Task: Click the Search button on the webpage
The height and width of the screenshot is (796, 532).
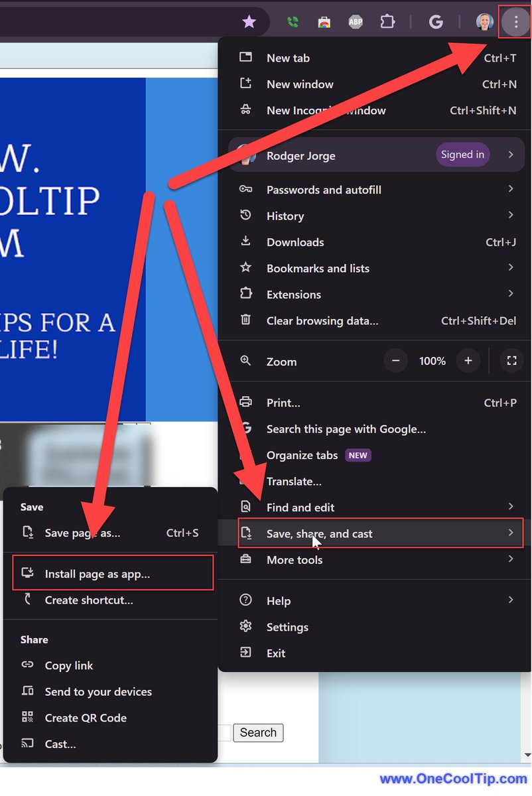Action: [x=258, y=732]
